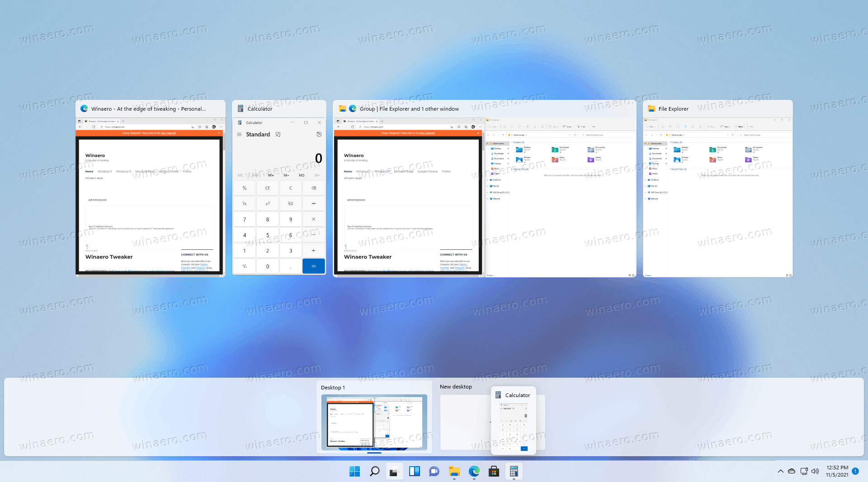Select the standalone File Explorer window thumbnail

click(718, 188)
